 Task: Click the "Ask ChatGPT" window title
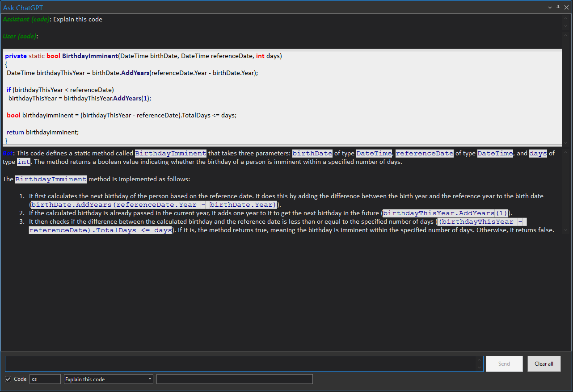click(x=23, y=8)
